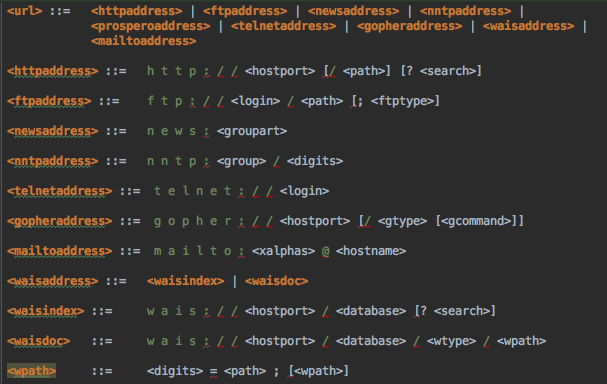Screen dimensions: 607x384
Task: Place cursor on <waisdoc> rule definition name
Action: click(x=39, y=341)
